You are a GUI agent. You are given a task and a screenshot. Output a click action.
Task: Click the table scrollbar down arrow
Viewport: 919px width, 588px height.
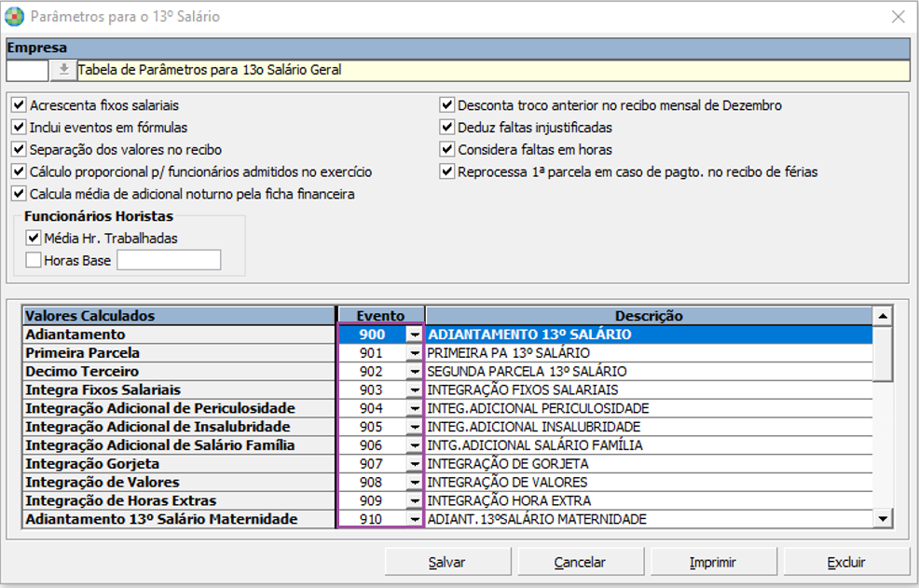(x=883, y=518)
